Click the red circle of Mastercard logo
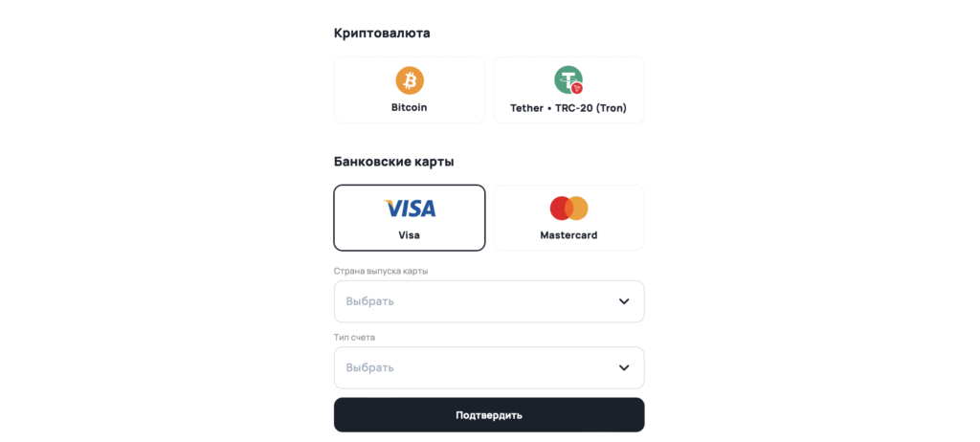This screenshot has width=980, height=442. (561, 209)
